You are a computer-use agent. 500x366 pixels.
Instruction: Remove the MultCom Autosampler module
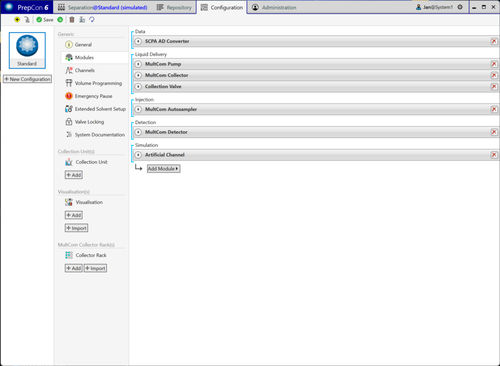tap(494, 109)
